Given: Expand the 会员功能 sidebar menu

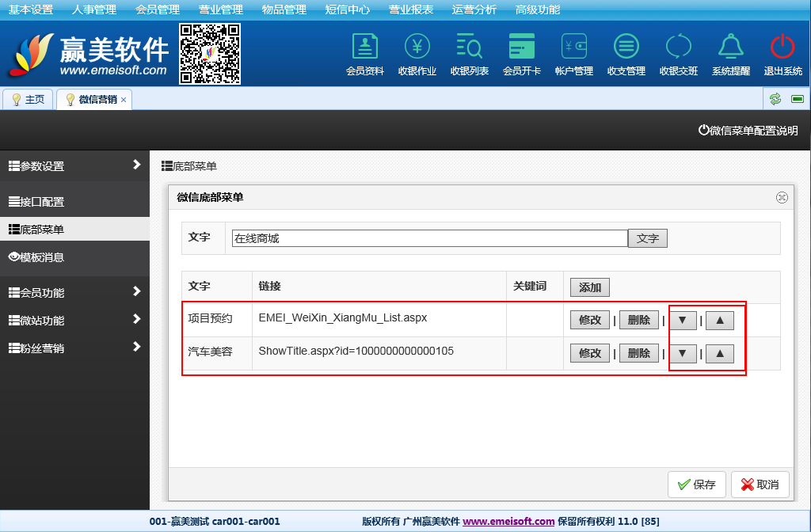Looking at the screenshot, I should click(74, 293).
